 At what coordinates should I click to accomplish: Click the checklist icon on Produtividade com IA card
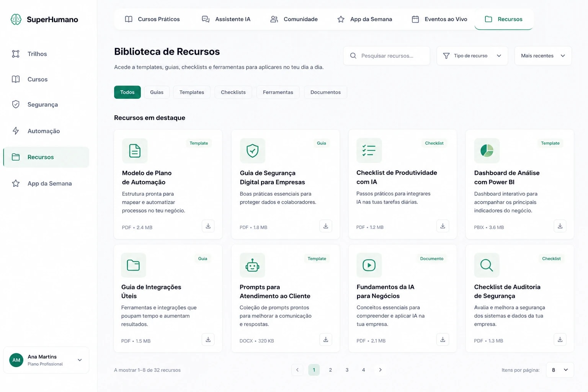point(369,150)
